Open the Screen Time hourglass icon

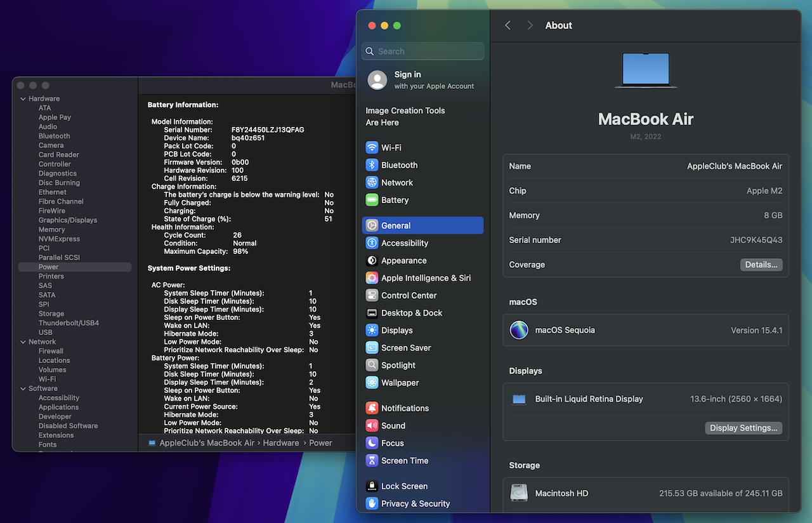(x=372, y=461)
